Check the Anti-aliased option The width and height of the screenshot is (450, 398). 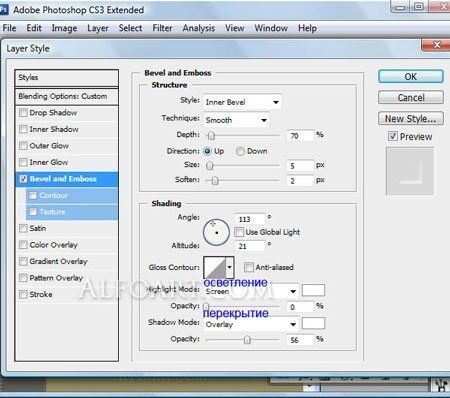[248, 267]
